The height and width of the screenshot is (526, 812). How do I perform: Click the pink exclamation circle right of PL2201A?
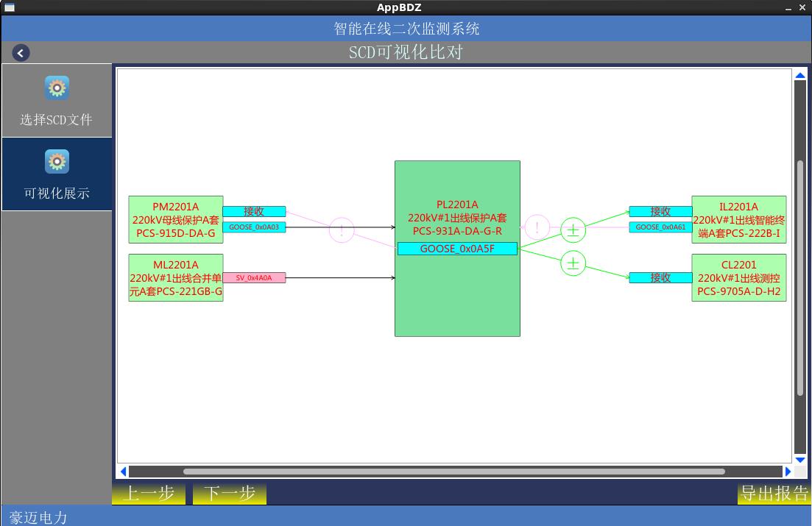pos(537,228)
